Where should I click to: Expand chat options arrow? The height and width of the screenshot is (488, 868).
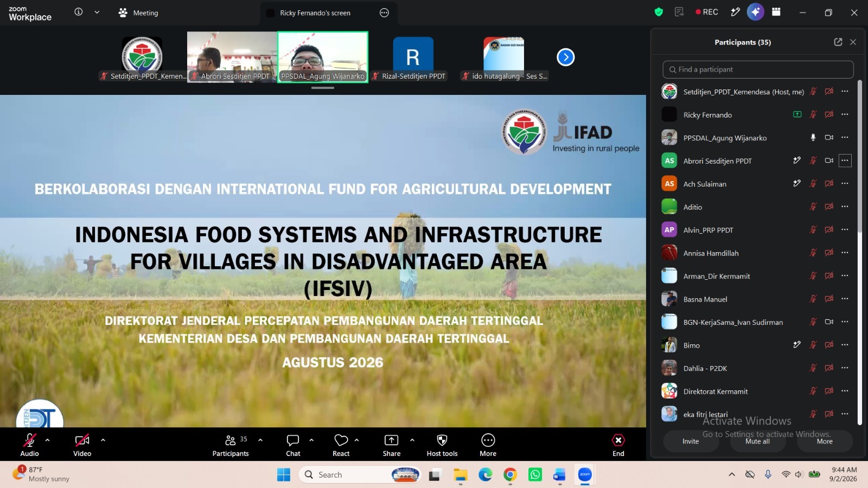click(x=311, y=440)
